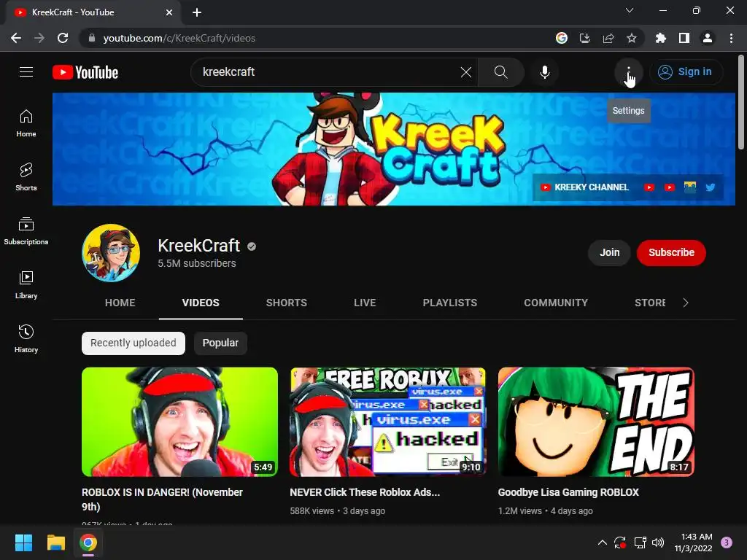
Task: Go to Home in the sidebar
Action: coord(26,123)
